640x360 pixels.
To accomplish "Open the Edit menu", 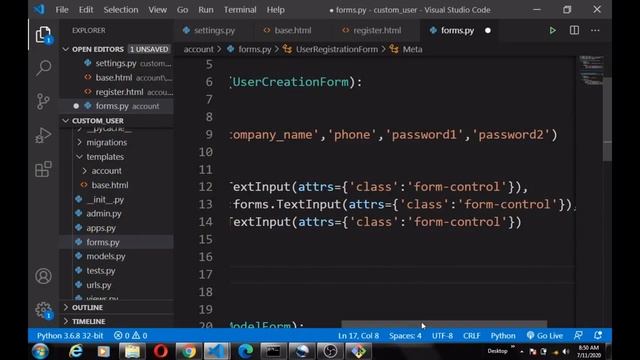I will [86, 9].
